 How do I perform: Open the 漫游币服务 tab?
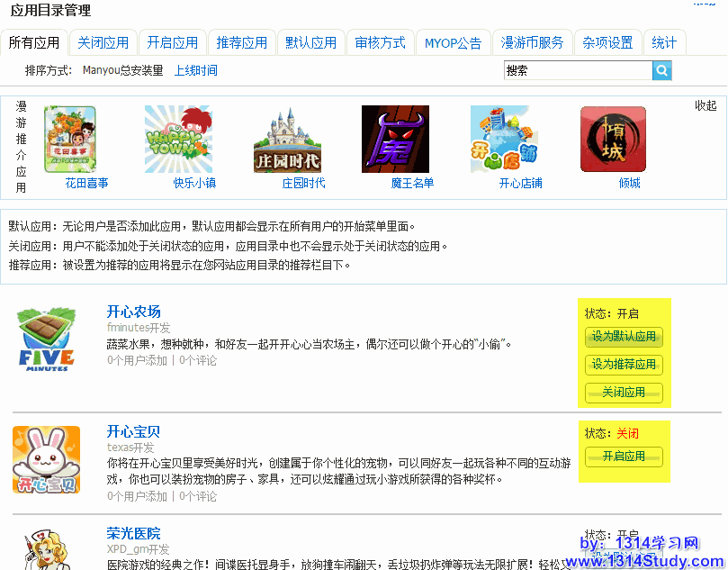point(533,42)
